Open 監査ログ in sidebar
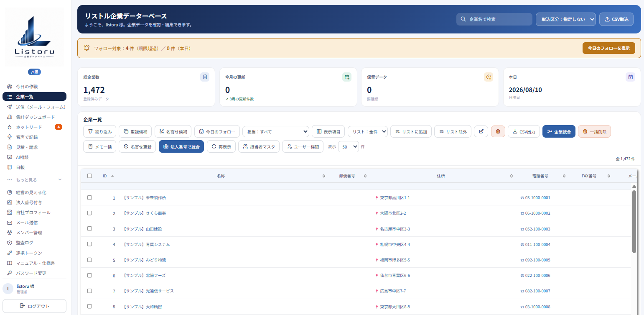This screenshot has height=315, width=644. coord(34,243)
